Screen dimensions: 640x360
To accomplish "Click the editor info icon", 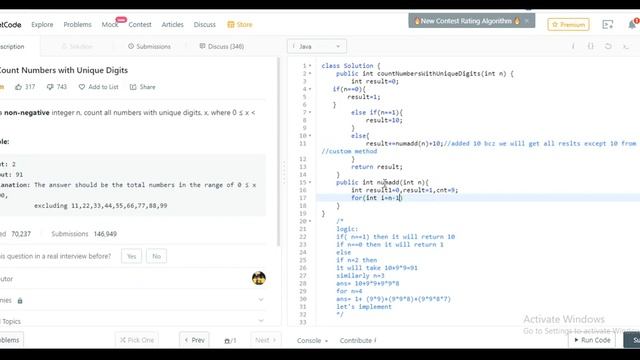I will [573, 47].
